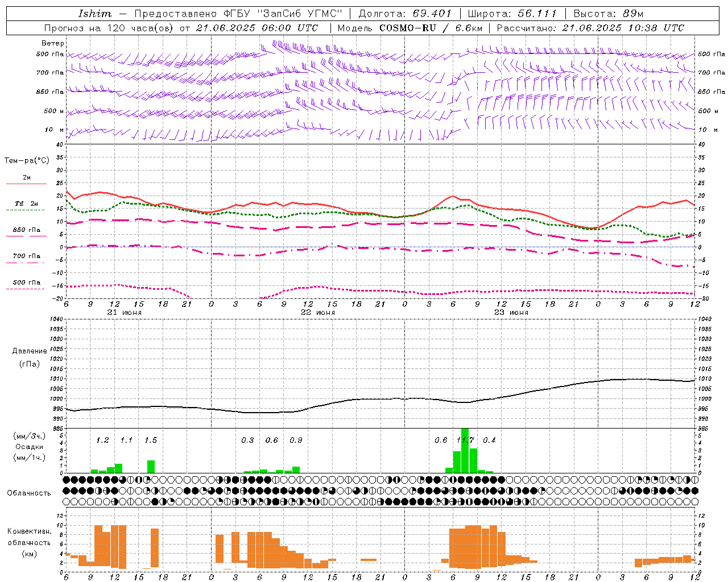728x582 pixels.
Task: Select the "Облачность" cloud cover label
Action: [x=29, y=493]
